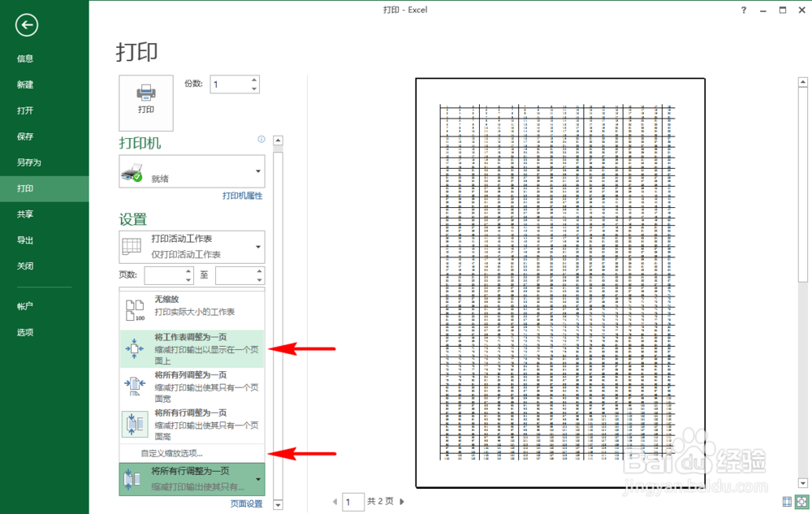This screenshot has width=812, height=514.
Task: Open the printer selection dropdown showing 就绪
Action: [191, 171]
